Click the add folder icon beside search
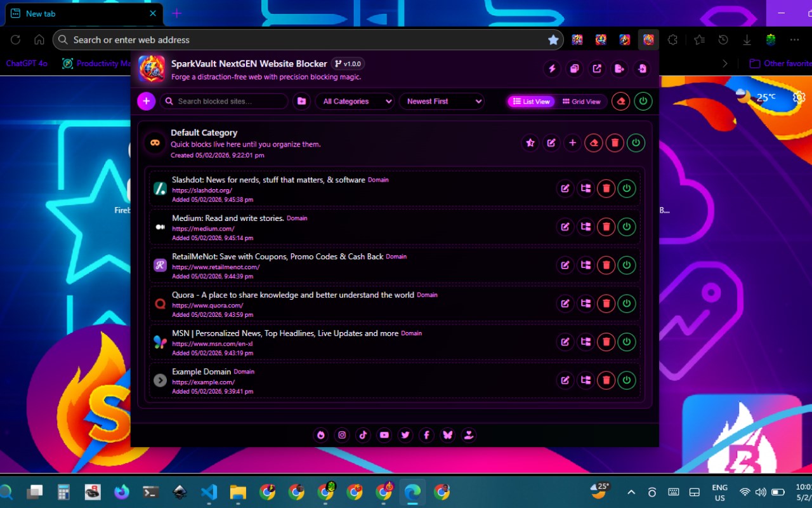This screenshot has width=812, height=508. [301, 101]
